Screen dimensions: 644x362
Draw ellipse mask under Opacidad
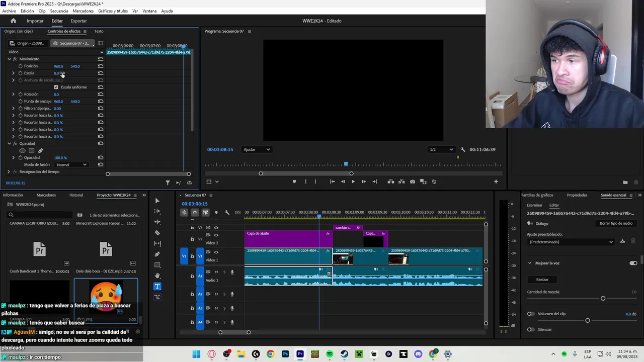[22, 150]
